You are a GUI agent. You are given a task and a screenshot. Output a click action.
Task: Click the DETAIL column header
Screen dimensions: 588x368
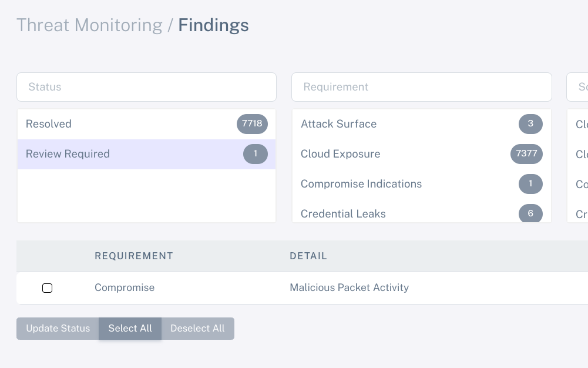(308, 256)
